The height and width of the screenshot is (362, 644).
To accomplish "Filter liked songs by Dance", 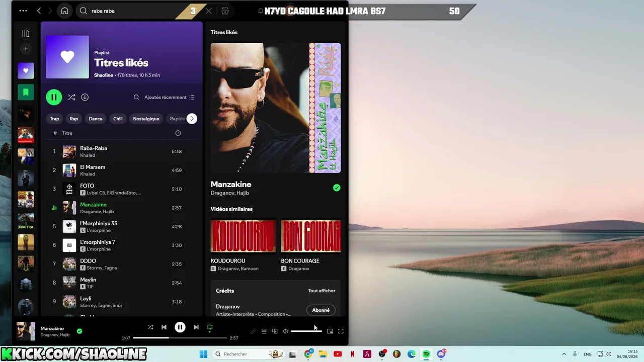I will tap(96, 119).
